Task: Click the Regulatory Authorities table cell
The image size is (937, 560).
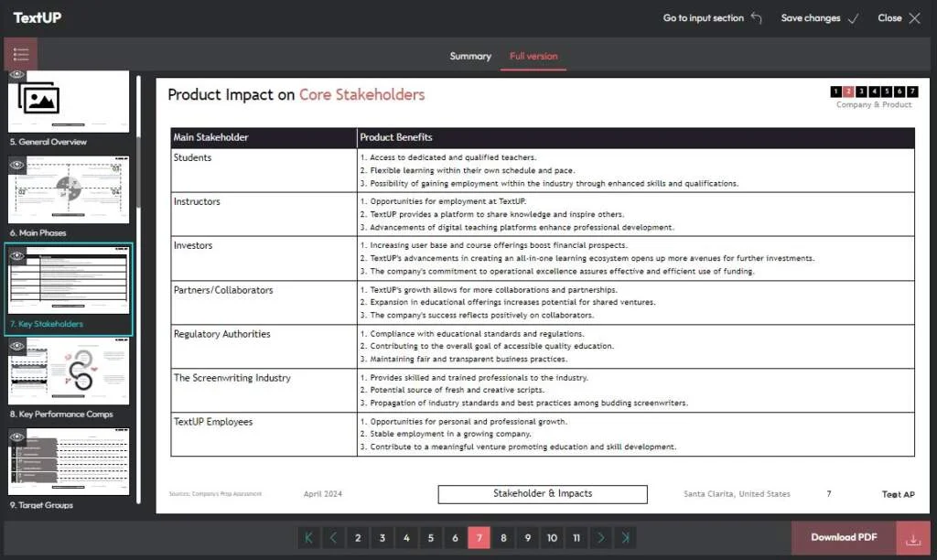Action: (264, 347)
